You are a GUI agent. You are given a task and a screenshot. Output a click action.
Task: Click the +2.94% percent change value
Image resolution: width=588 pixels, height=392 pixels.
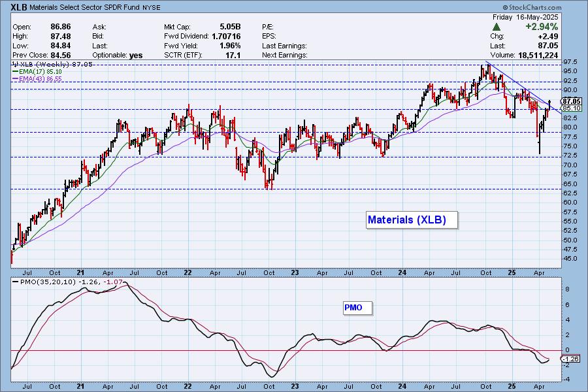[542, 27]
